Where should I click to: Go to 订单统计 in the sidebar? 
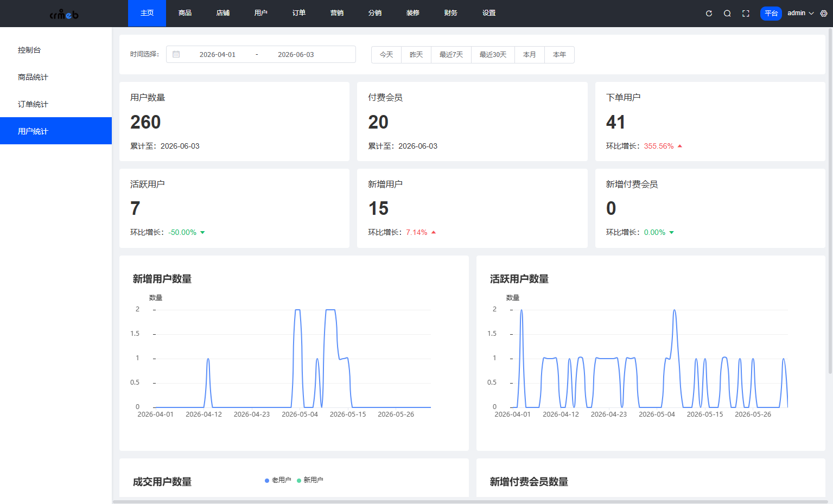pyautogui.click(x=56, y=104)
